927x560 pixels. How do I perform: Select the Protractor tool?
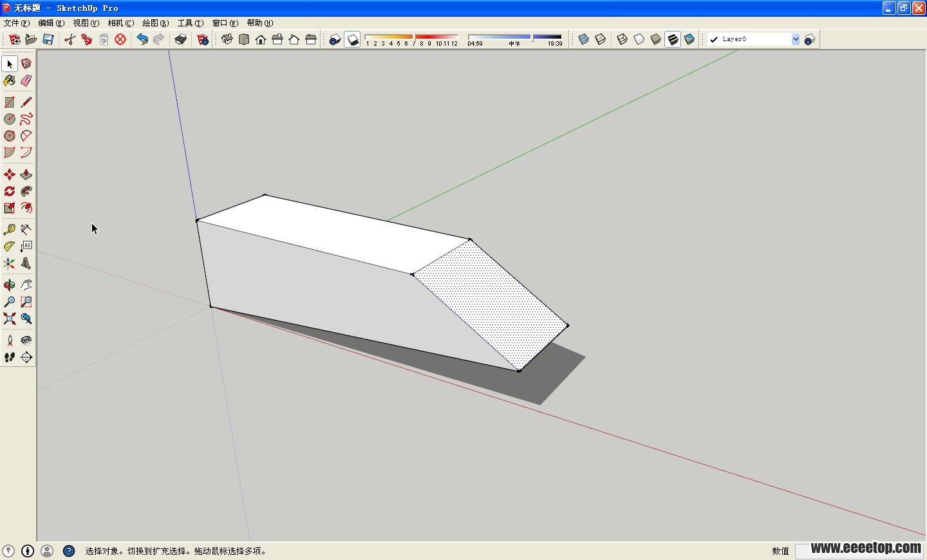[10, 247]
